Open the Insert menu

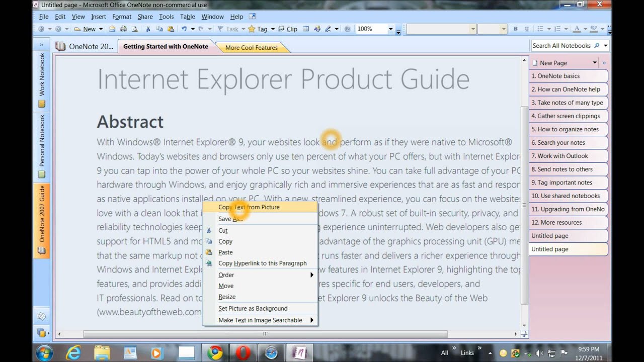(x=99, y=17)
